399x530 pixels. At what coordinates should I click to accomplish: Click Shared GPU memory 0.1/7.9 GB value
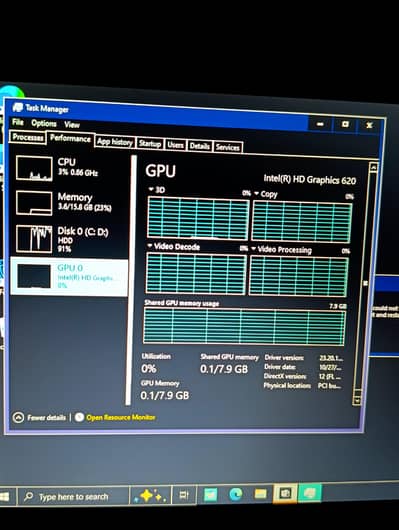coord(224,369)
